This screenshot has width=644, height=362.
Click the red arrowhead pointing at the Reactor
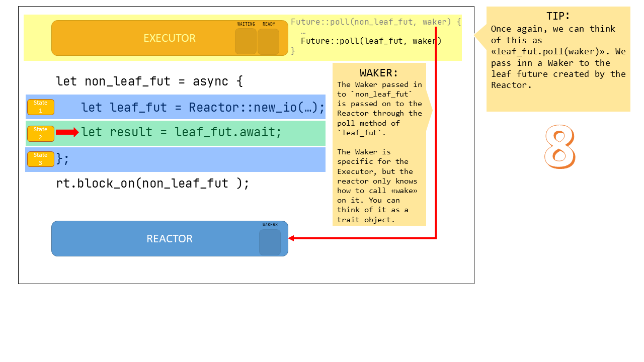pos(291,238)
